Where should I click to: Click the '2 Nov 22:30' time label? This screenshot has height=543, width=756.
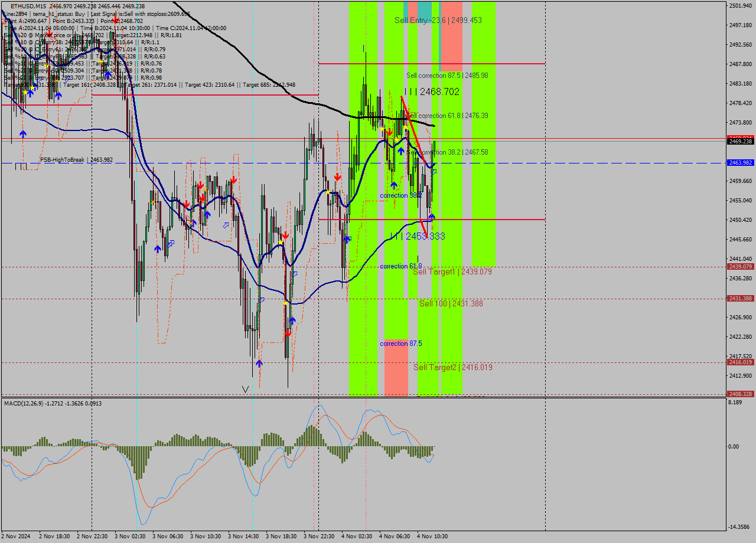click(92, 537)
